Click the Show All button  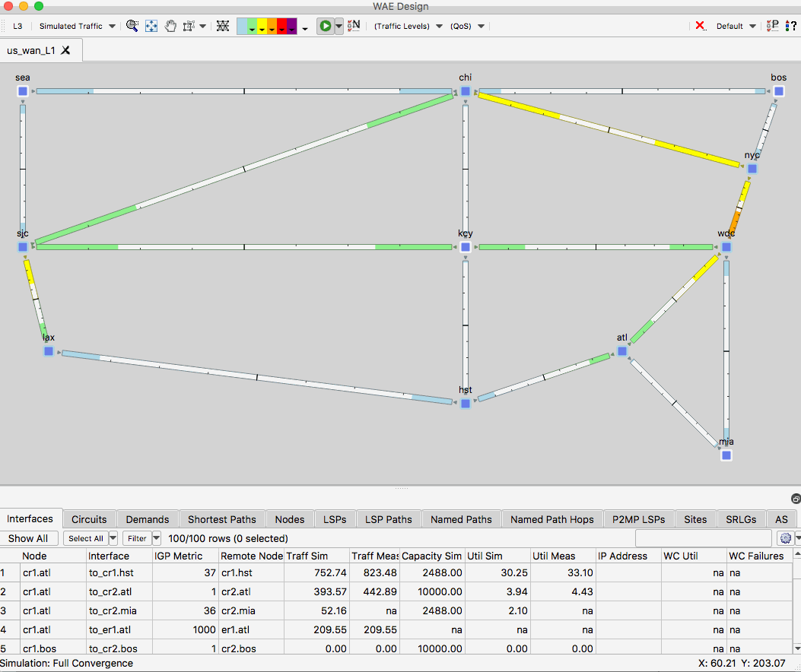[28, 538]
